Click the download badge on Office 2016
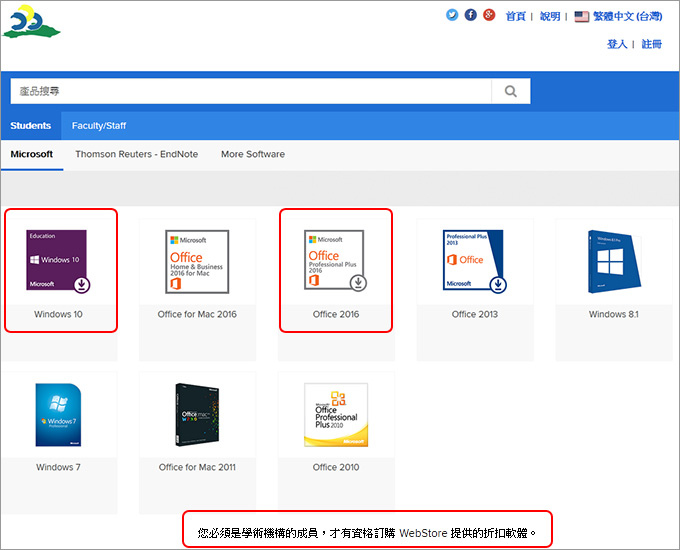The image size is (680, 550). coord(358,283)
